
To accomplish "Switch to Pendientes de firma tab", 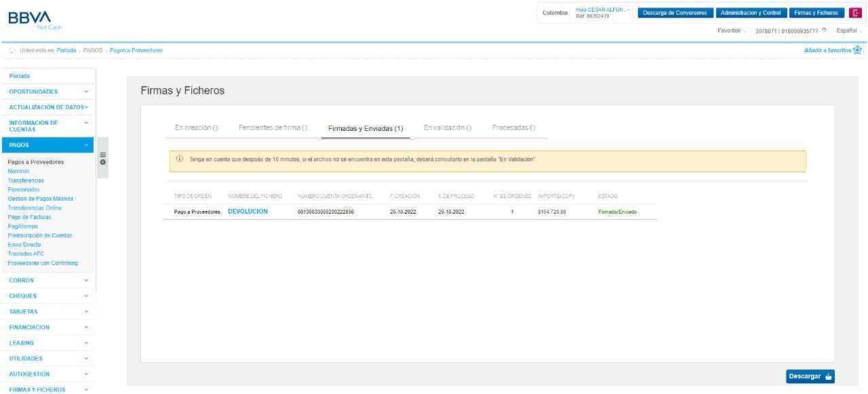I will [x=273, y=127].
